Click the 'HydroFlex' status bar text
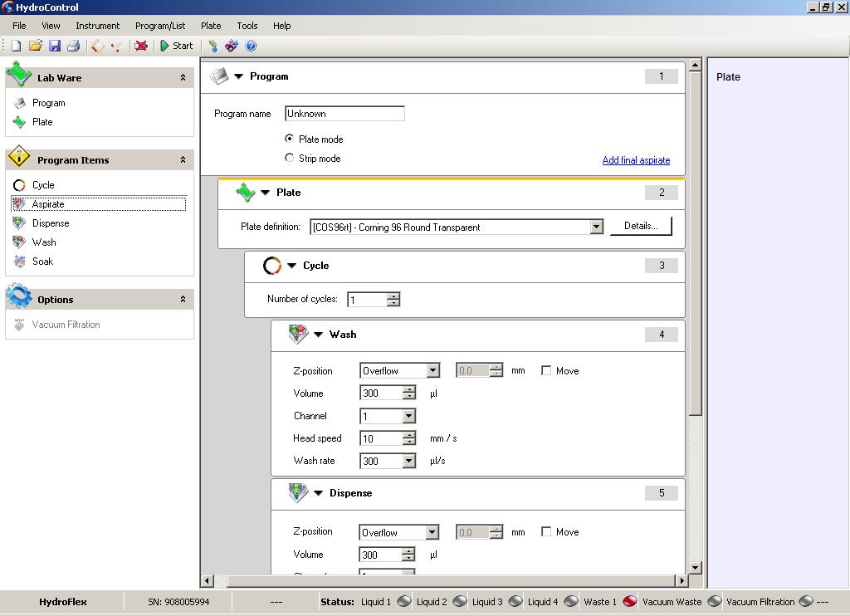Viewport: 850px width, 616px height. 63,602
